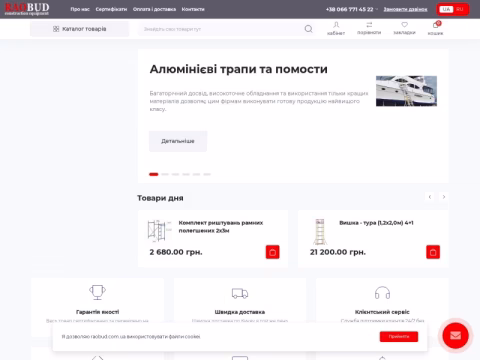Screen dimensions: 480x360
Task: Open the red envelope contact widget
Action: 455,336
